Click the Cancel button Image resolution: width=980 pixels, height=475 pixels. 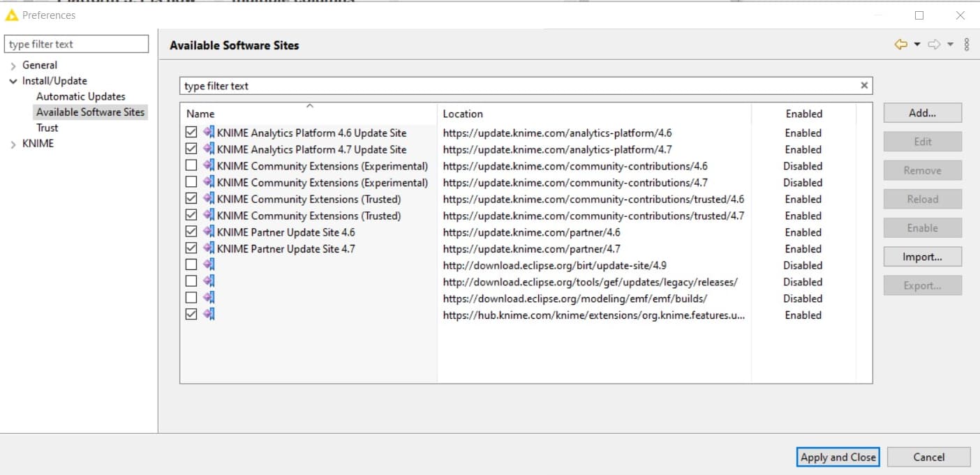928,457
